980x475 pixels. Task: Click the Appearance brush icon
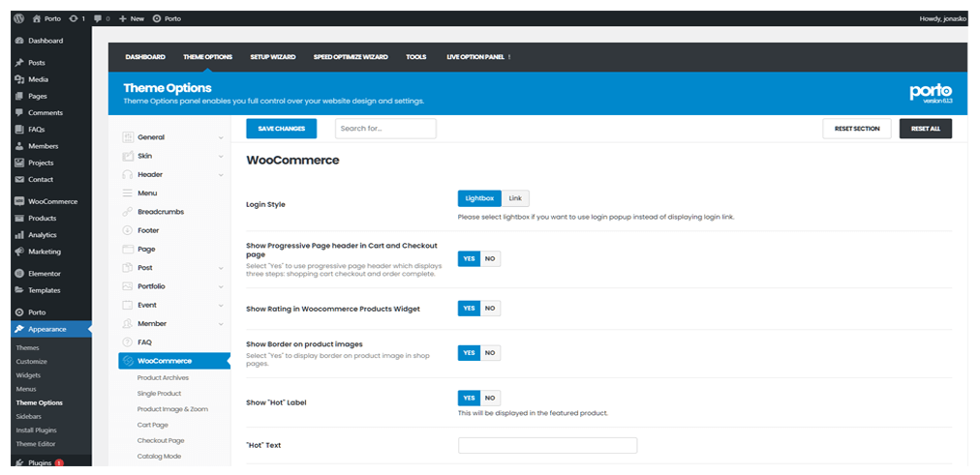coord(19,329)
